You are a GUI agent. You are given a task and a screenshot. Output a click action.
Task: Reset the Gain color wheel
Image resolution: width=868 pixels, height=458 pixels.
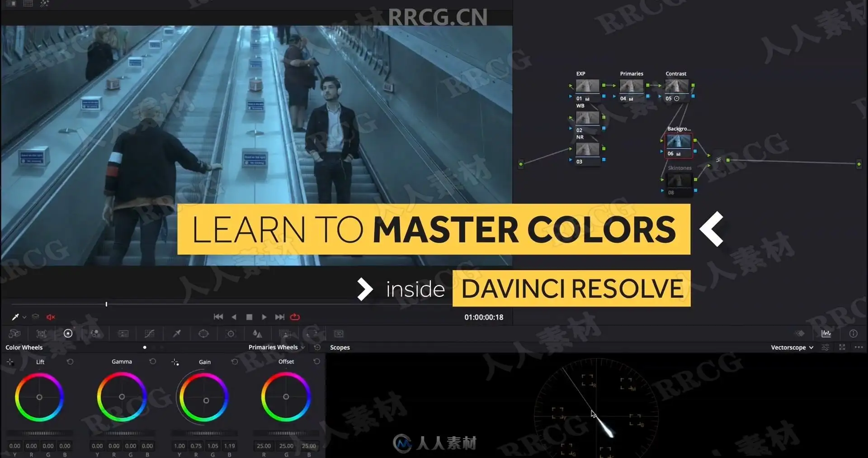[235, 362]
